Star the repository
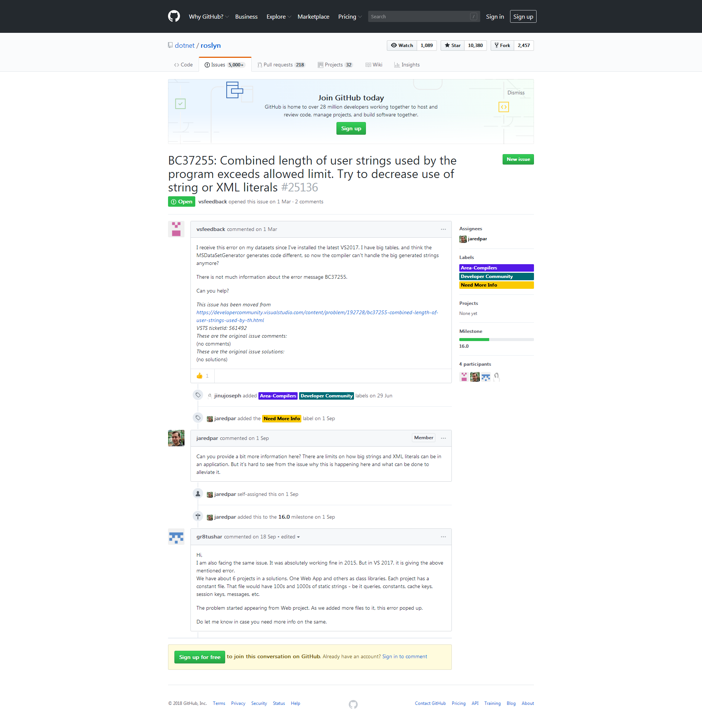702x728 pixels. click(453, 46)
